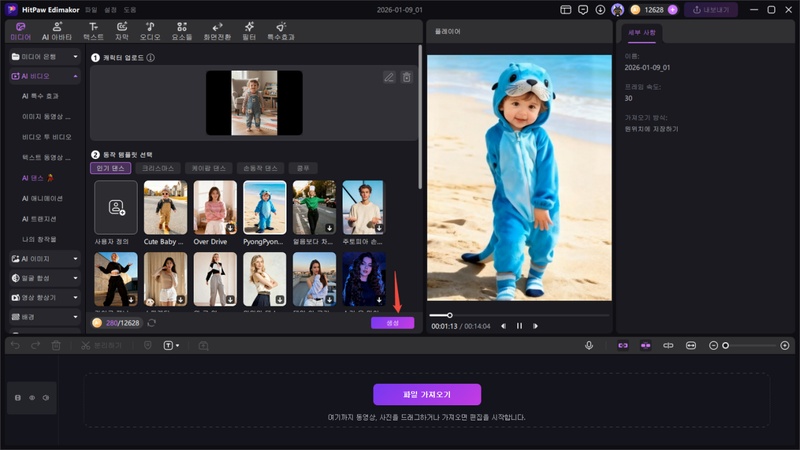The width and height of the screenshot is (800, 450).
Task: Choose the Over Drive dance template
Action: (215, 207)
